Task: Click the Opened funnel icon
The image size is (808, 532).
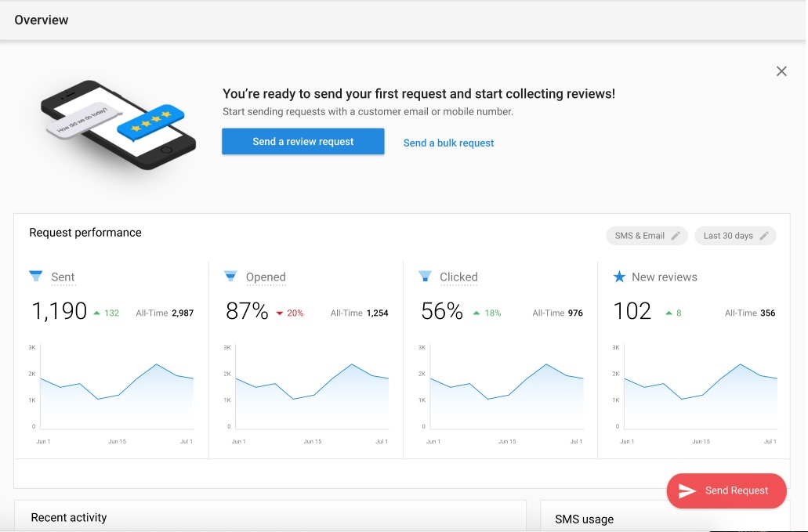Action: pyautogui.click(x=230, y=276)
